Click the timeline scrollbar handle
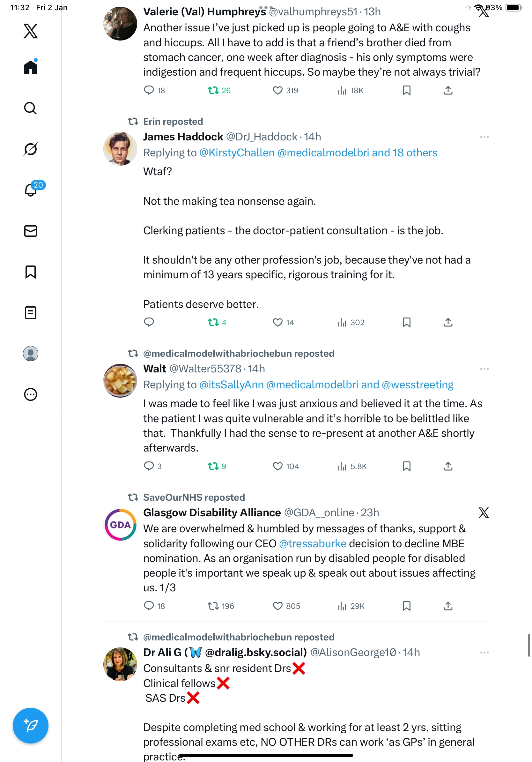The height and width of the screenshot is (762, 532). pos(529,645)
